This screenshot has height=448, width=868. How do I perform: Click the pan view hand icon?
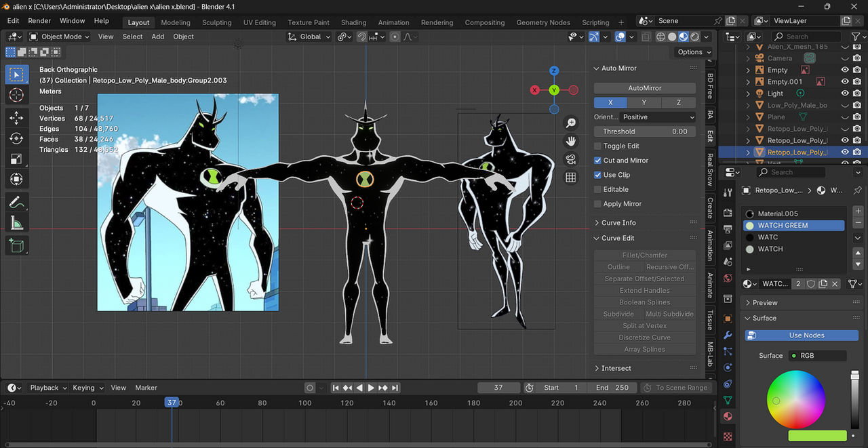point(571,141)
